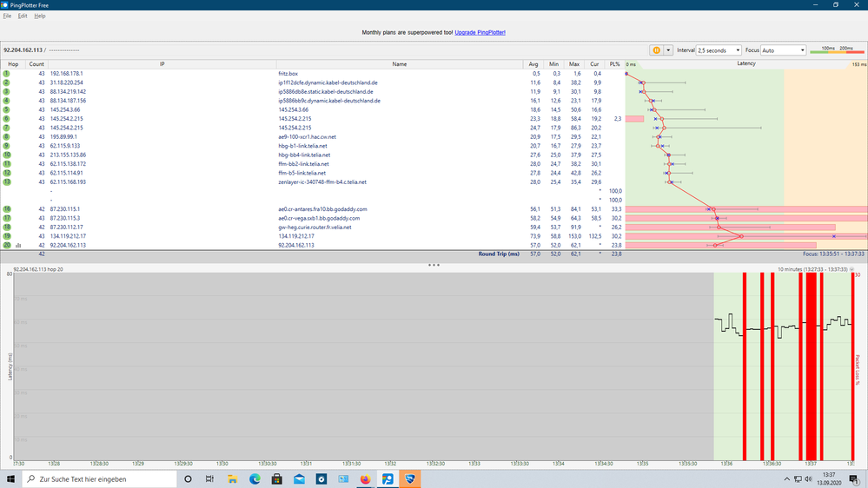
Task: Click the 100ms/200ms latency color scale
Action: [x=837, y=49]
